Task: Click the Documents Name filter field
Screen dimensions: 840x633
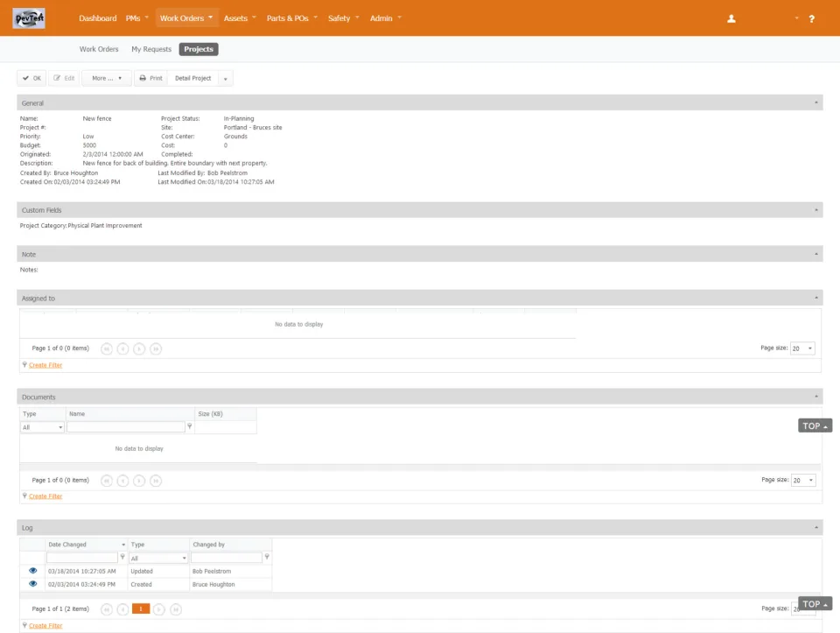Action: coord(126,426)
